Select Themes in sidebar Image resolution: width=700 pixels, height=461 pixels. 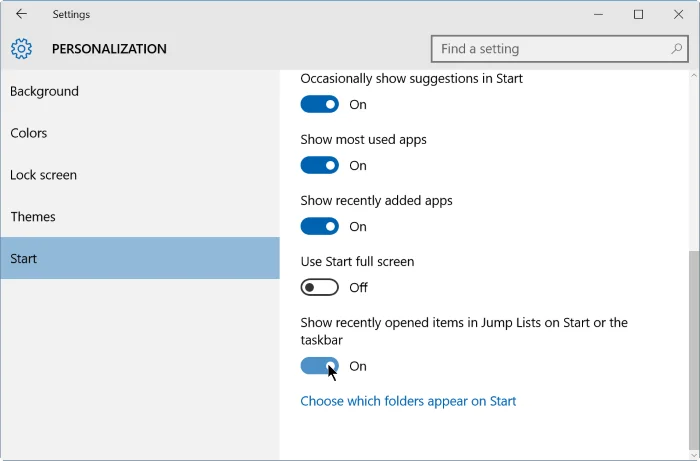click(x=140, y=216)
